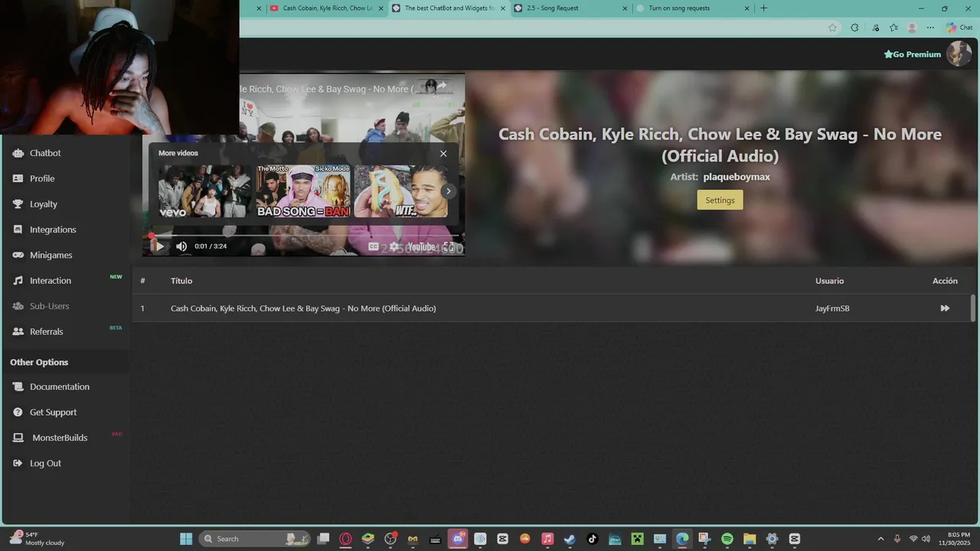980x551 pixels.
Task: Open Integrations in the sidebar
Action: [53, 230]
